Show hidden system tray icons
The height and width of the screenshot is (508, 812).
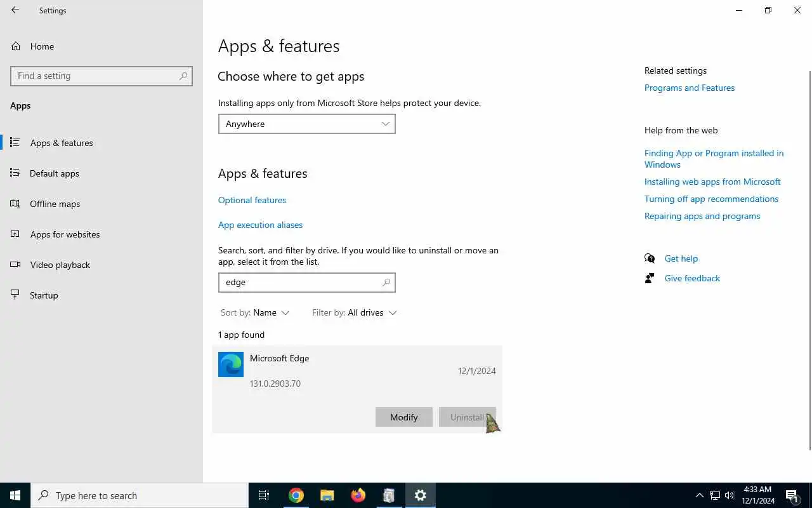700,495
